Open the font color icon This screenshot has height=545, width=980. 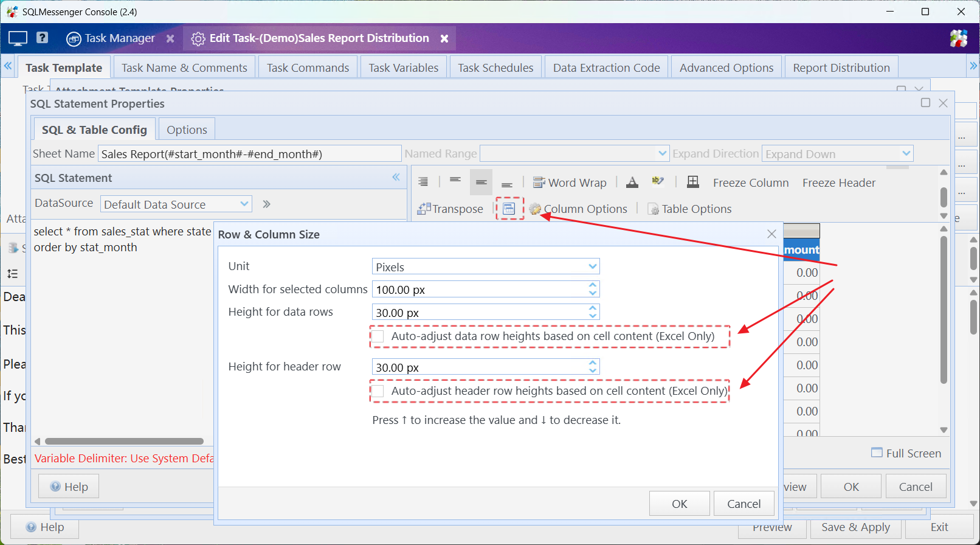pos(632,182)
